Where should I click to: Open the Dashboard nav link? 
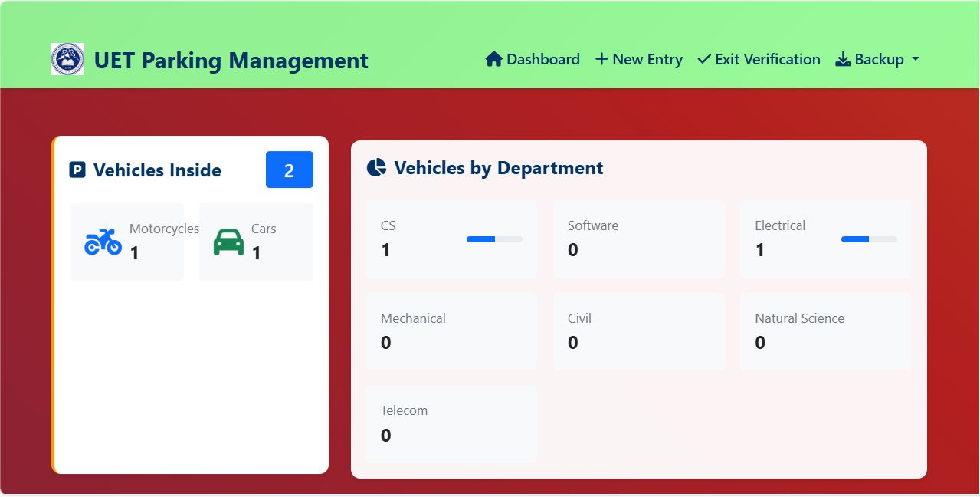[542, 59]
